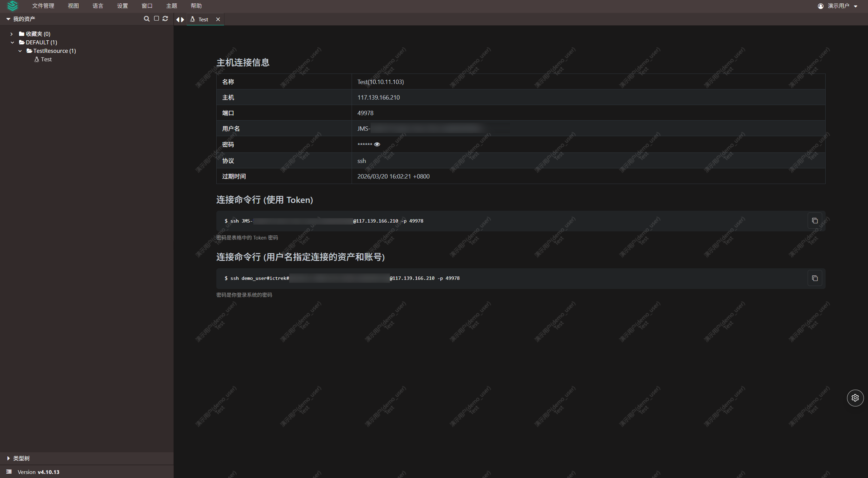Click the 密码是表格中的 Token 密码 note
Viewport: 868px width, 478px height.
coord(247,238)
